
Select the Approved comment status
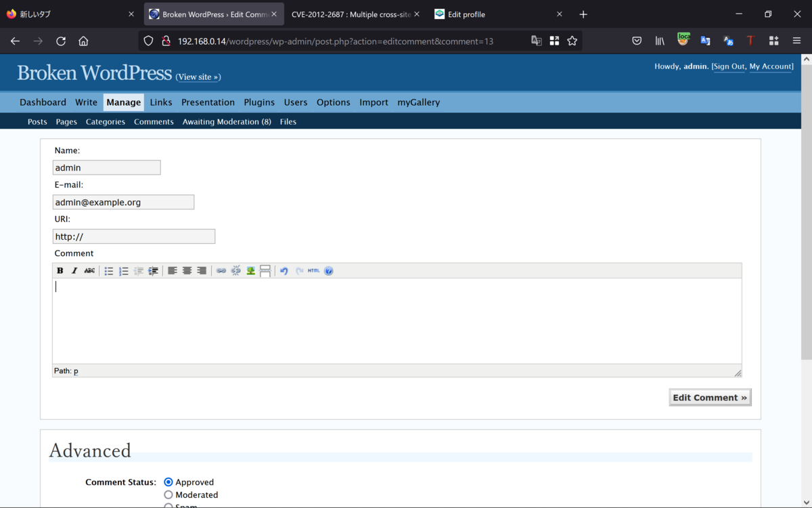click(x=168, y=482)
